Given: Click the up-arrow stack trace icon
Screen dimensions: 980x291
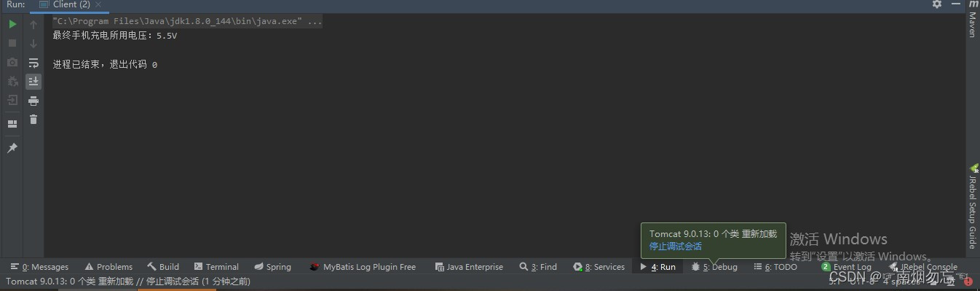Looking at the screenshot, I should (33, 24).
